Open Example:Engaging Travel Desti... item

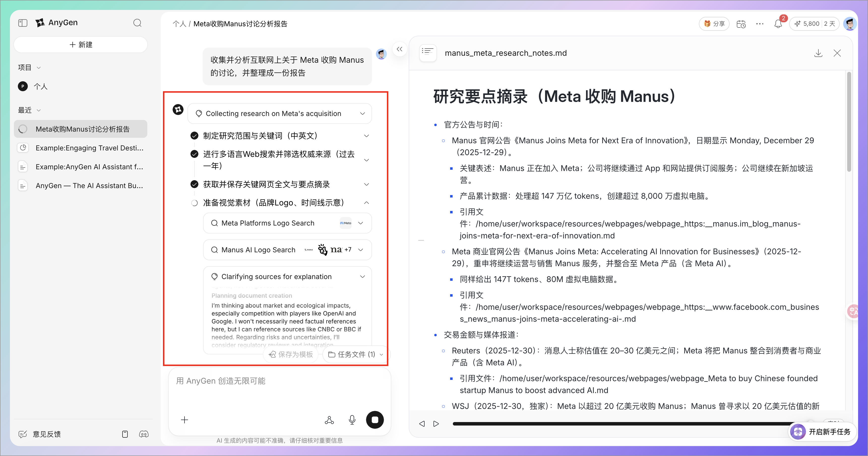(89, 148)
